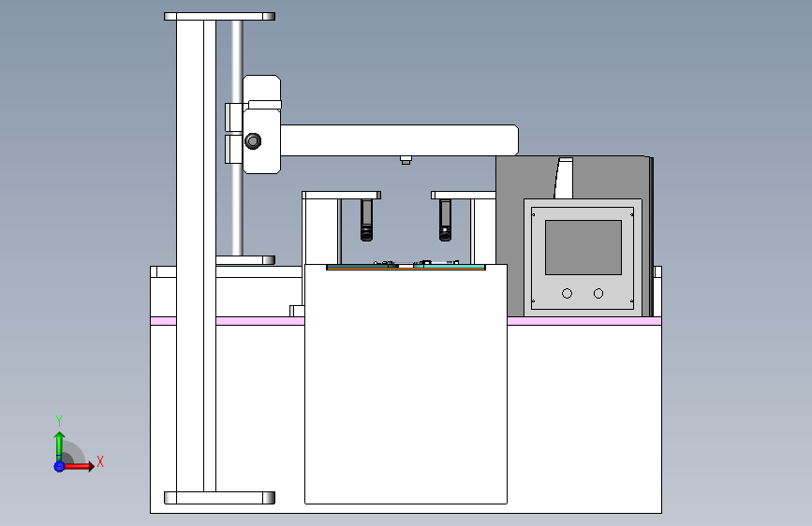Click the red X axis arrow of triad
Screen dimensions: 812x526
tap(81, 466)
